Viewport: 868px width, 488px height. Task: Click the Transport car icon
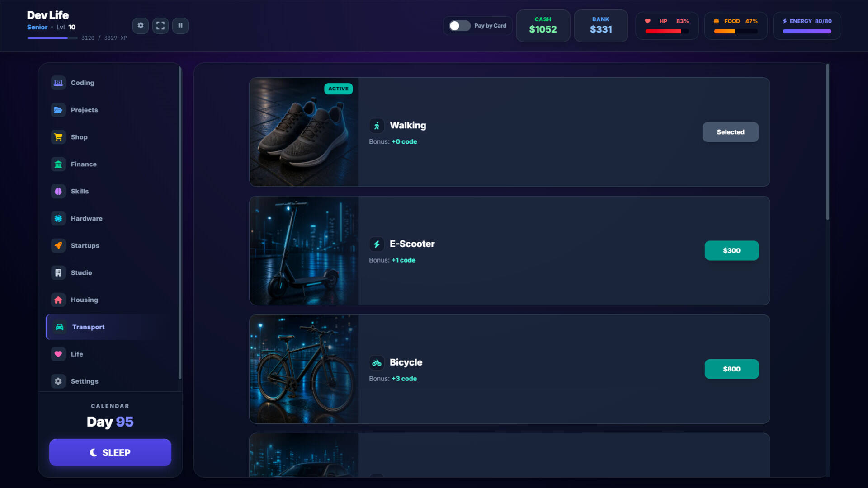(x=60, y=327)
